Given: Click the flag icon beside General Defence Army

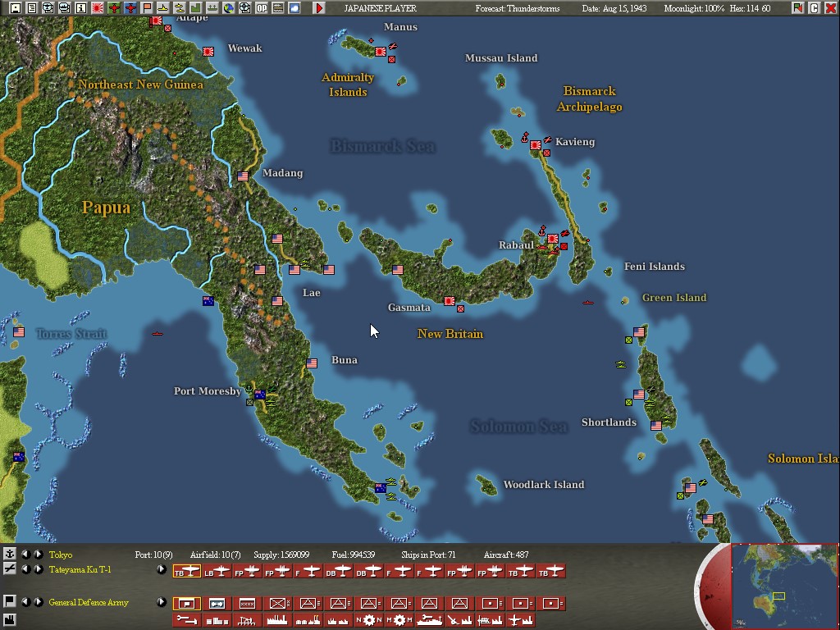Looking at the screenshot, I should point(9,601).
